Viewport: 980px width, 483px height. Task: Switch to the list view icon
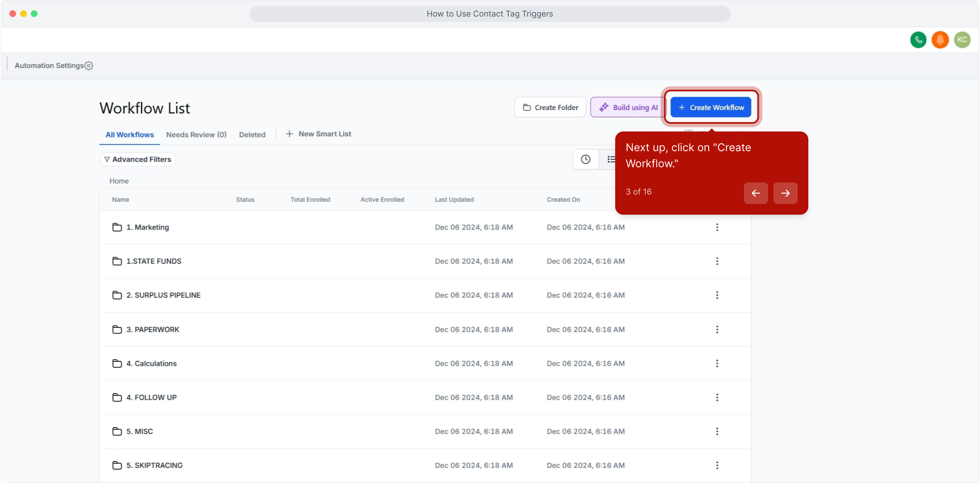610,159
